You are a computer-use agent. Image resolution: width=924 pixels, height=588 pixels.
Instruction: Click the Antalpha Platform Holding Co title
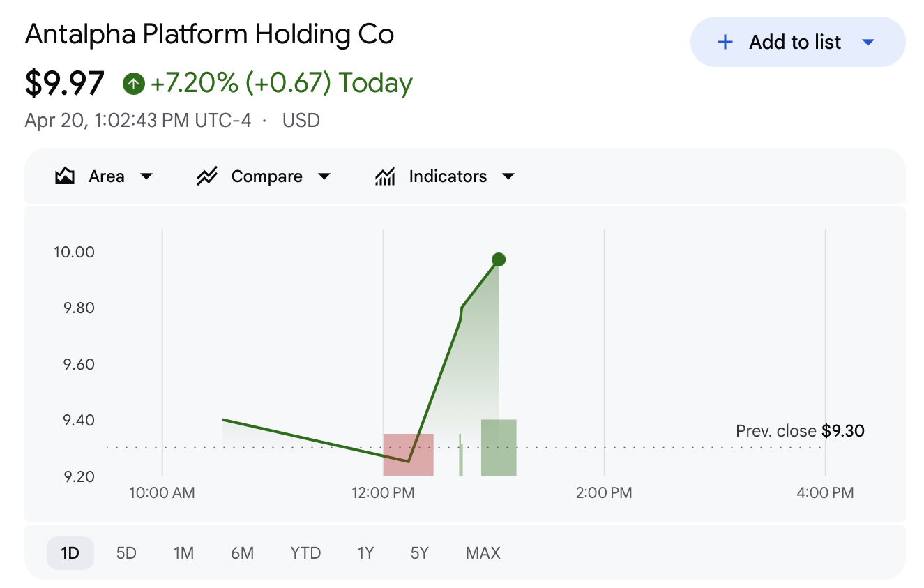209,33
